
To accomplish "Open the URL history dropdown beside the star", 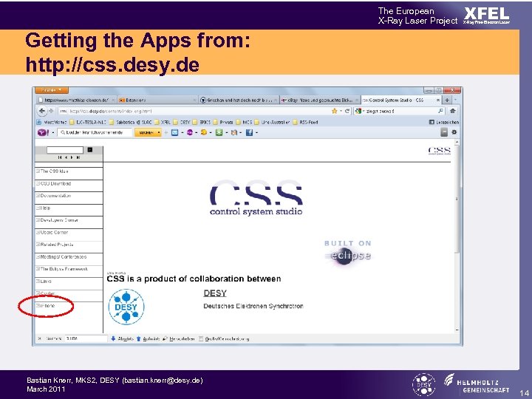I will pos(341,111).
